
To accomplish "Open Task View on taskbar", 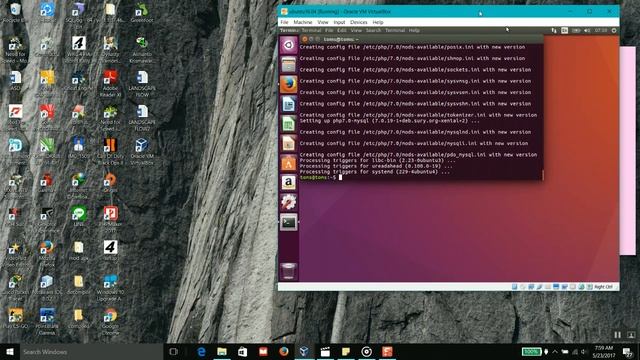I will [x=173, y=351].
